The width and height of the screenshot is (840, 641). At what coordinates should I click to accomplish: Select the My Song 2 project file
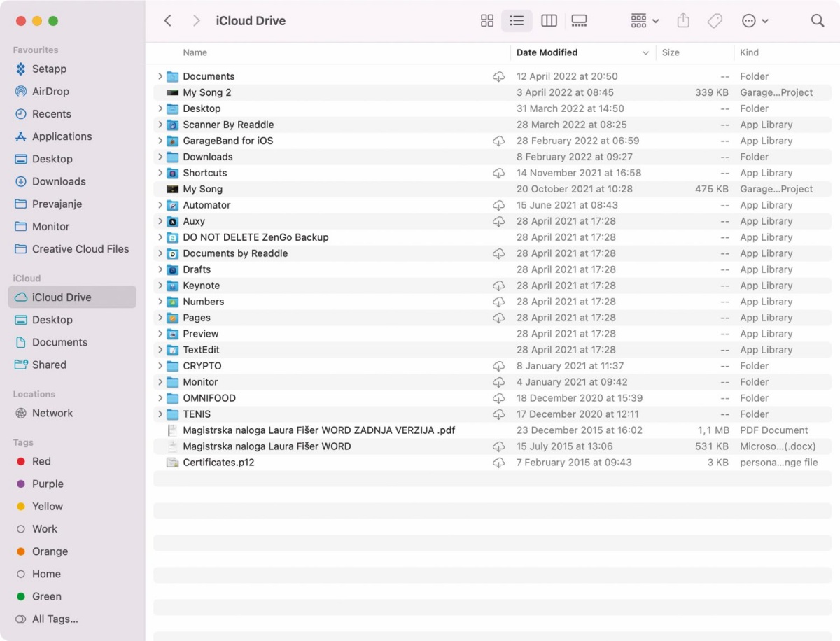493,92
